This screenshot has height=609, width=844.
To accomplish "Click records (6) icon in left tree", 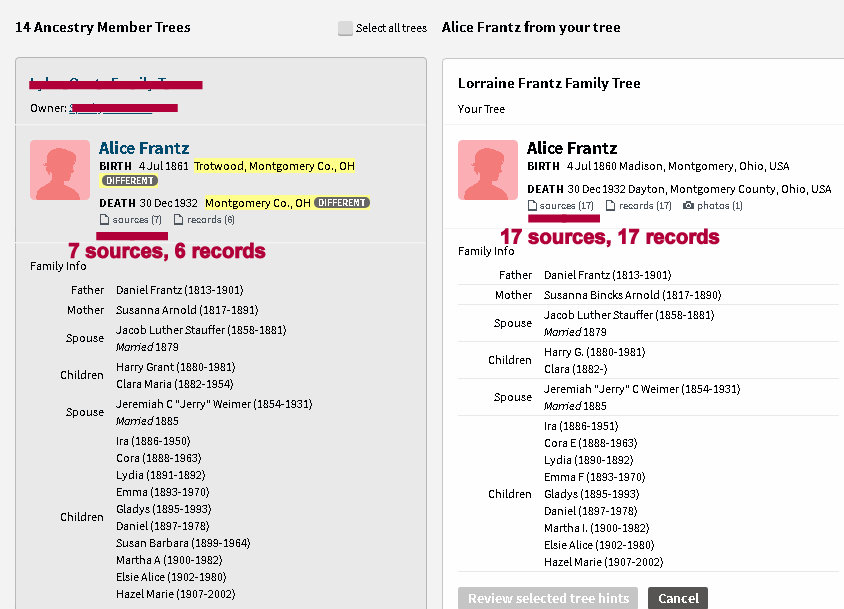I will click(179, 220).
